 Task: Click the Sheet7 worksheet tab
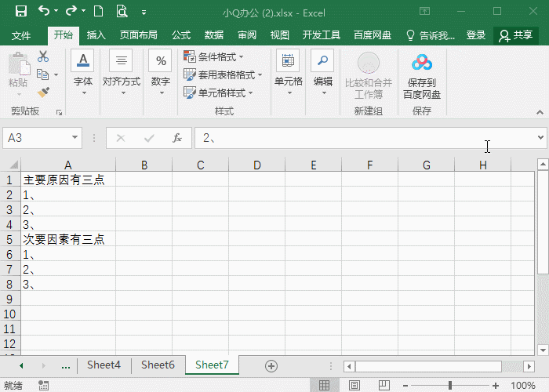[212, 365]
